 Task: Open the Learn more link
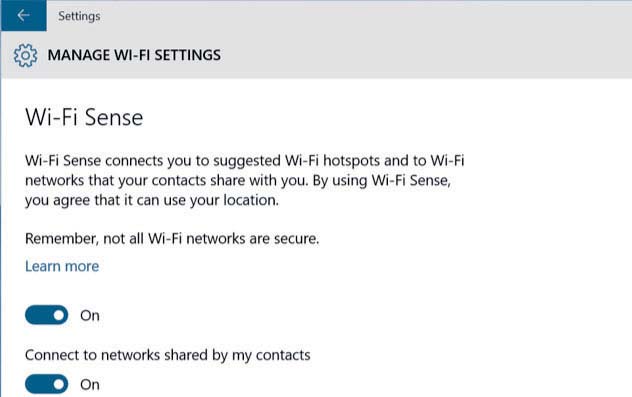(62, 266)
